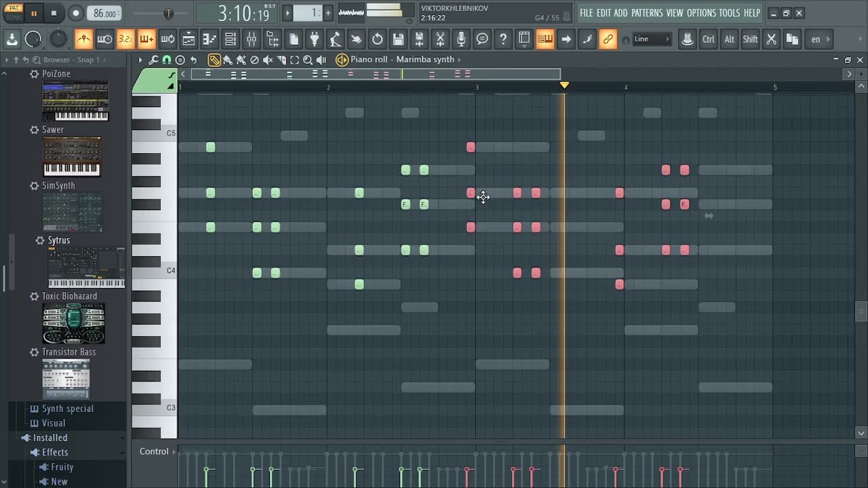Image resolution: width=868 pixels, height=488 pixels.
Task: Open the EDIT menu
Action: pos(604,13)
